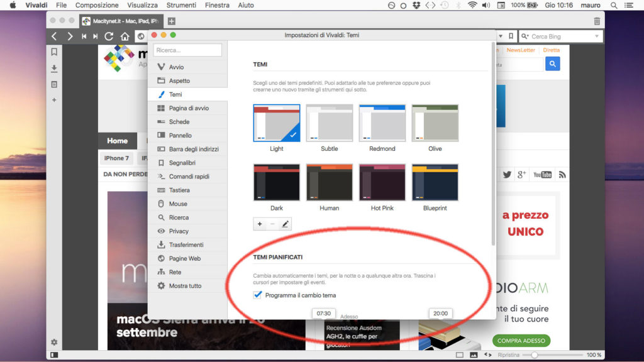Open the Composizione menu
The image size is (644, 362).
97,5
